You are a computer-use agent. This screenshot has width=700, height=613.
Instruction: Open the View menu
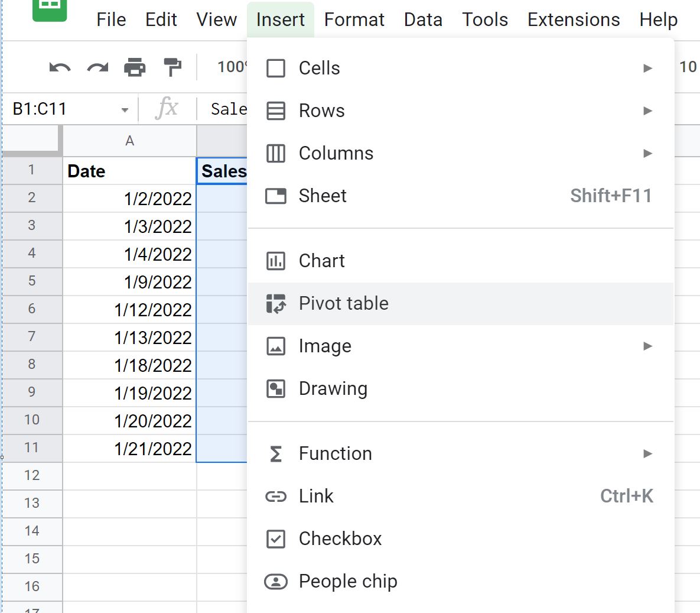point(217,20)
